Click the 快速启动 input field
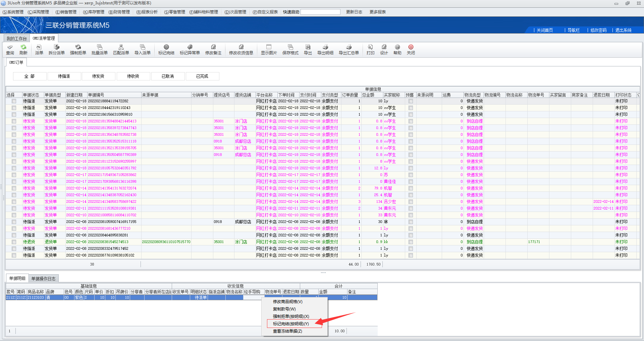 (320, 12)
